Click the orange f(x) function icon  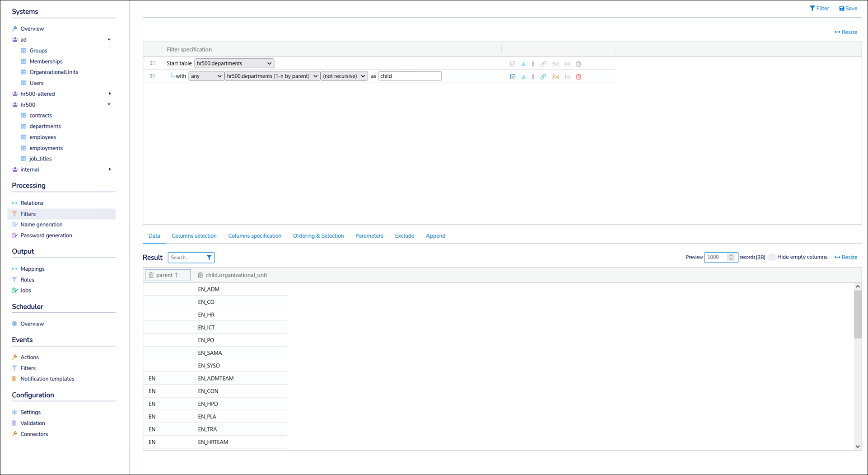pyautogui.click(x=555, y=77)
